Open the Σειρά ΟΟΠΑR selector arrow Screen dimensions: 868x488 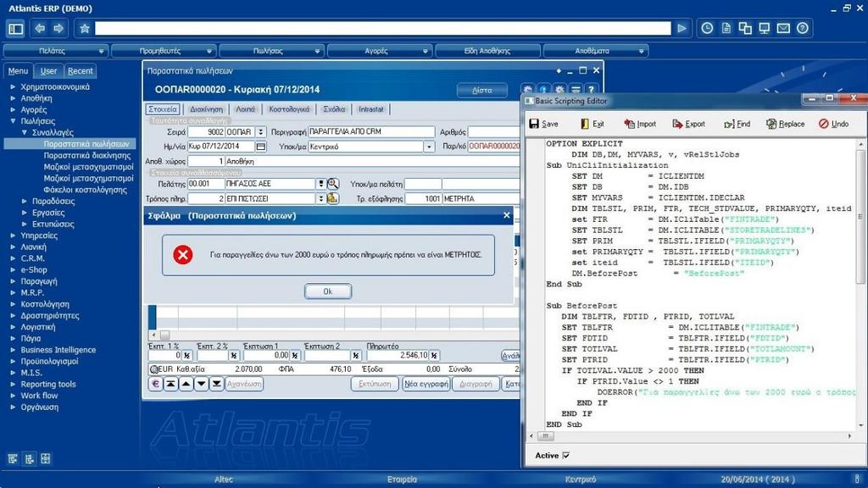261,132
